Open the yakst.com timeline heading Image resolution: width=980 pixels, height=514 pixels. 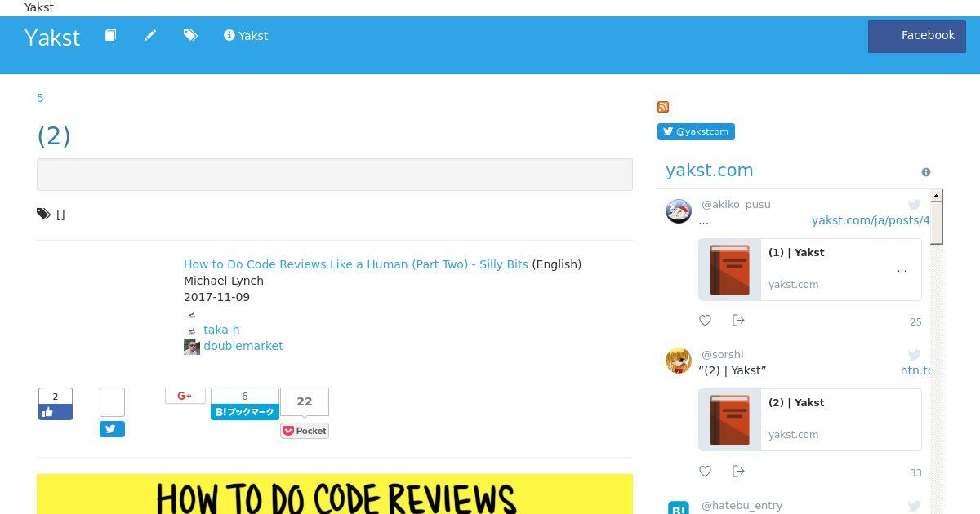click(710, 171)
